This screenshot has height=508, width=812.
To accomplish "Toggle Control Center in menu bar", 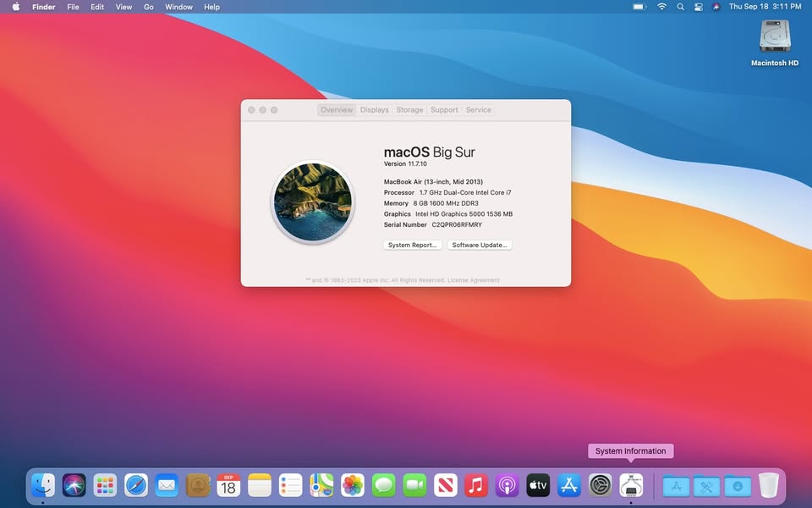I will point(699,7).
